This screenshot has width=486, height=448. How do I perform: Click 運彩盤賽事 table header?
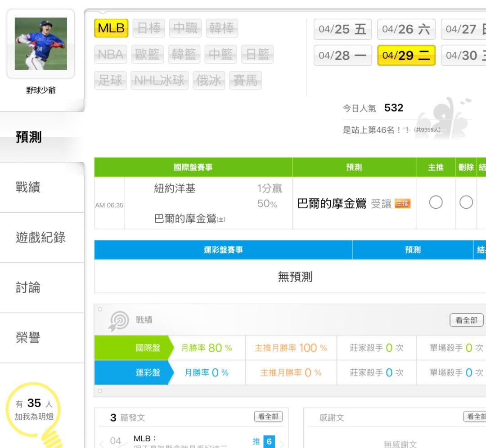[224, 250]
